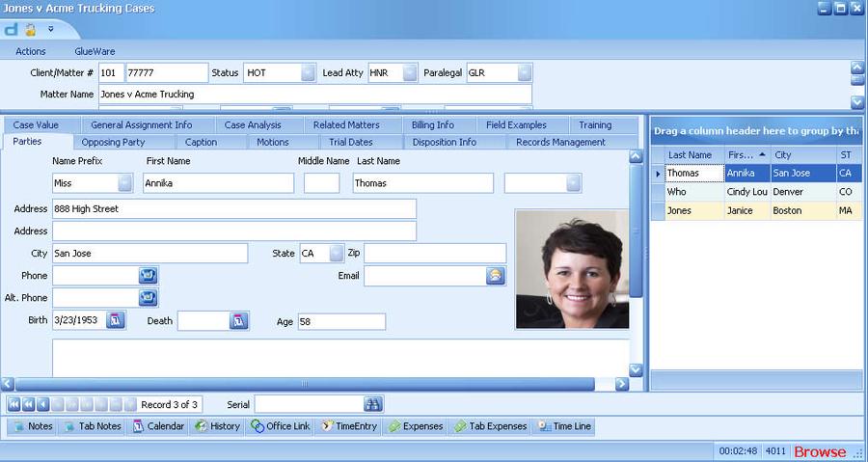868x462 pixels.
Task: Click the horizontal scroll left arrow
Action: click(8, 384)
